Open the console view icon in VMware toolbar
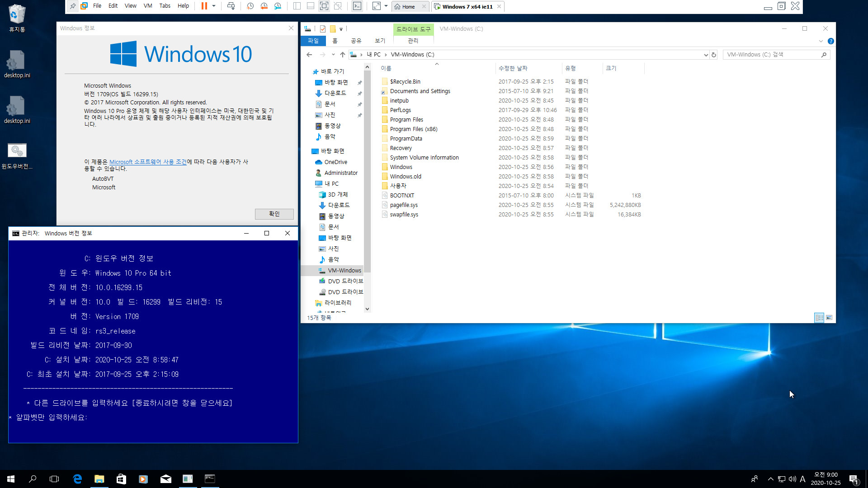The height and width of the screenshot is (488, 868). [357, 6]
